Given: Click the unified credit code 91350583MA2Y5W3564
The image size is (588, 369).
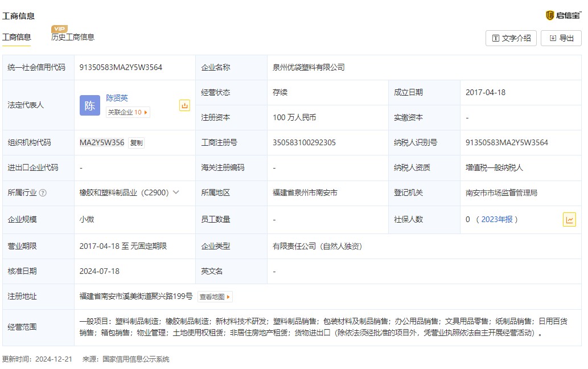Looking at the screenshot, I should pyautogui.click(x=121, y=67).
